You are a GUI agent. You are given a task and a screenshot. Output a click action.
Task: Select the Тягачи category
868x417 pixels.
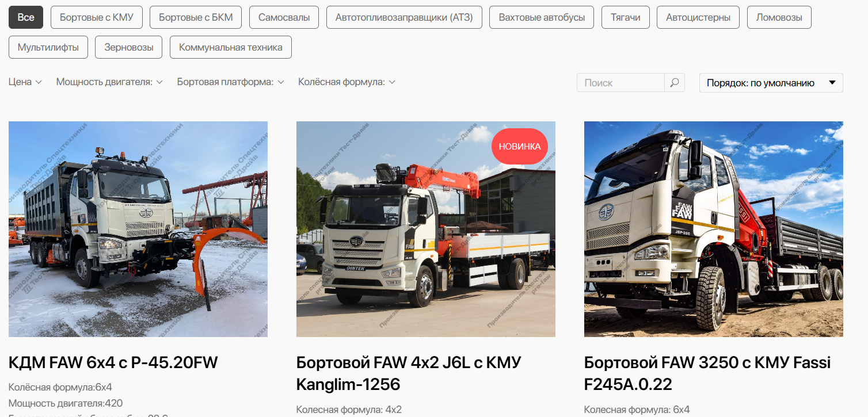626,17
